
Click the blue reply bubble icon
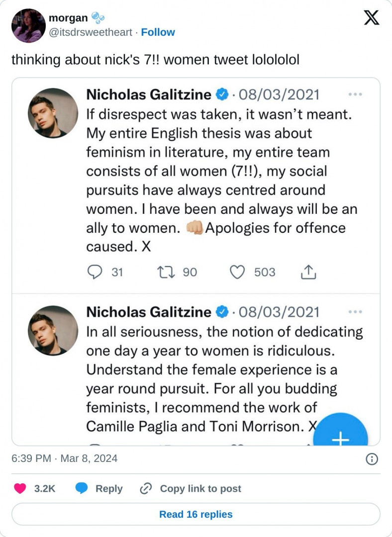point(82,489)
